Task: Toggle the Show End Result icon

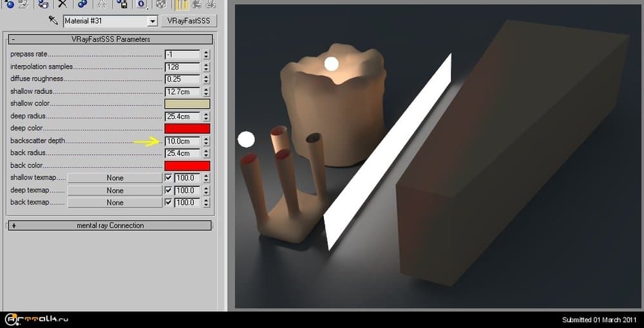Action: 181,4
